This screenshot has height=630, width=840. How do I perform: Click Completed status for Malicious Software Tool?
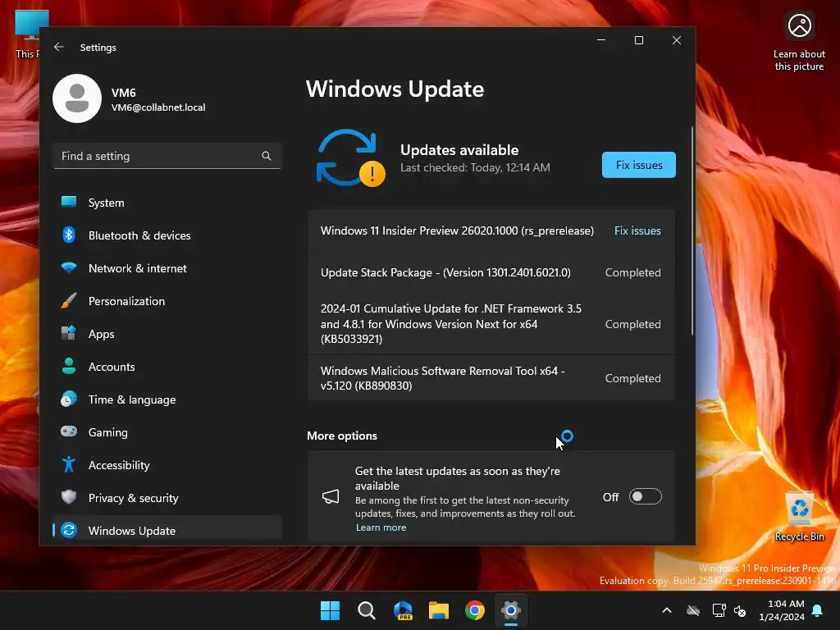click(x=632, y=378)
